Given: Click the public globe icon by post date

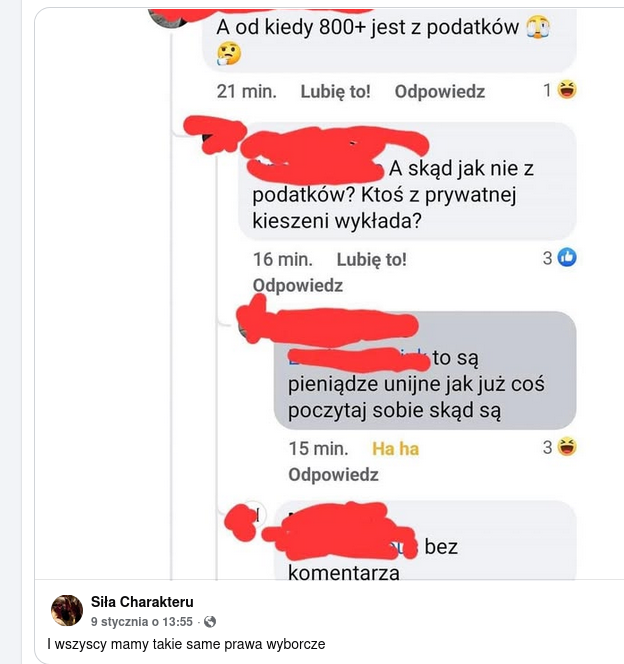Looking at the screenshot, I should tap(210, 622).
